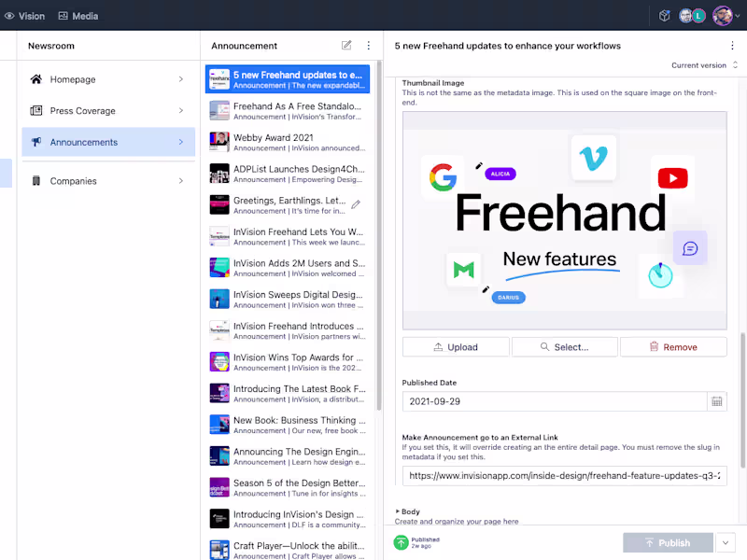The width and height of the screenshot is (747, 560).
Task: Open 'ADPList Launches Design4Ch...' announcement
Action: tap(288, 174)
